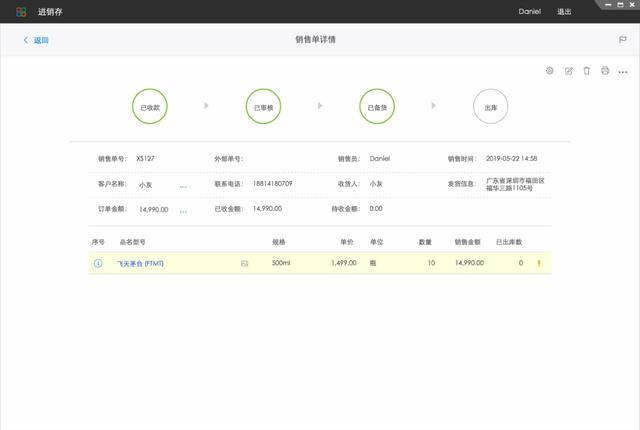Click the 数量 column header
This screenshot has height=430, width=640.
pyautogui.click(x=425, y=242)
